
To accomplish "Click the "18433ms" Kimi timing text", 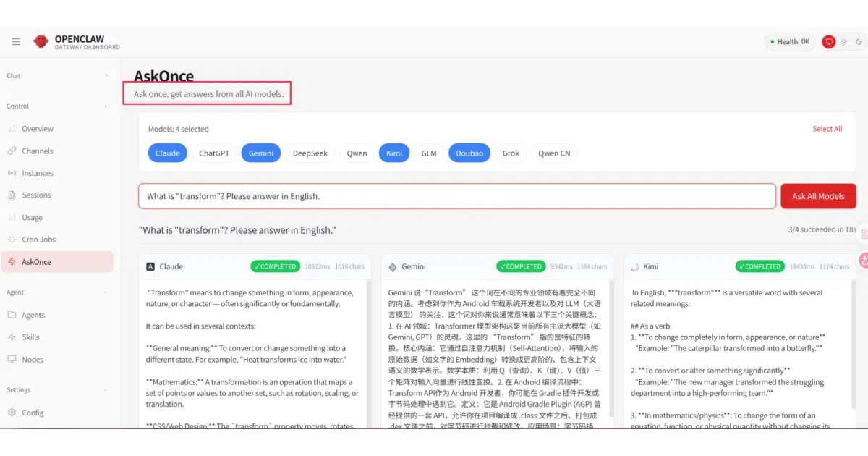I will click(802, 266).
